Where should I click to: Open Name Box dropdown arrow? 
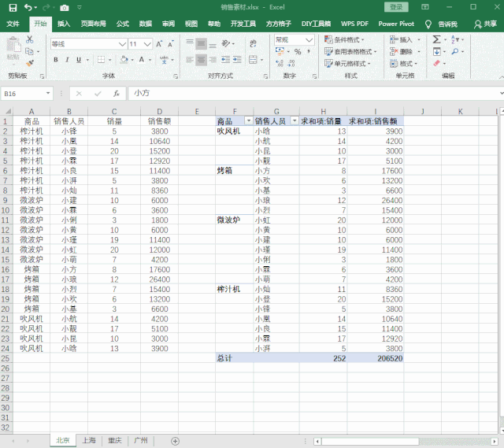coord(48,93)
